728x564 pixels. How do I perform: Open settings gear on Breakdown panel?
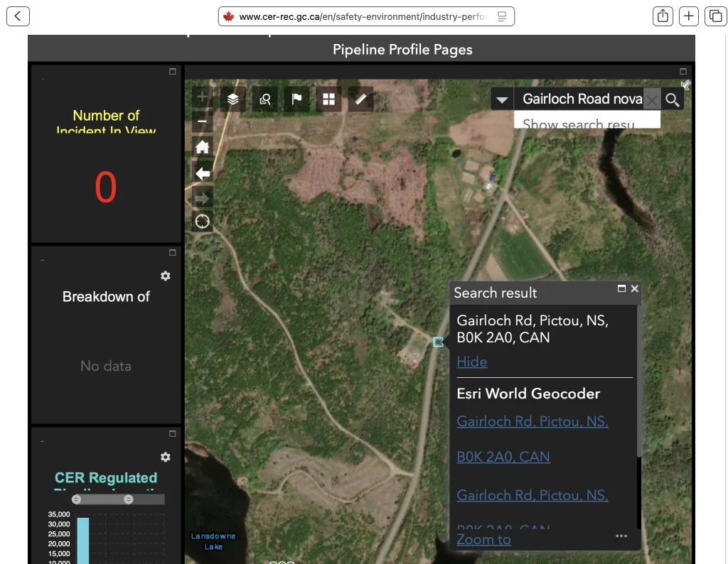[x=166, y=276]
